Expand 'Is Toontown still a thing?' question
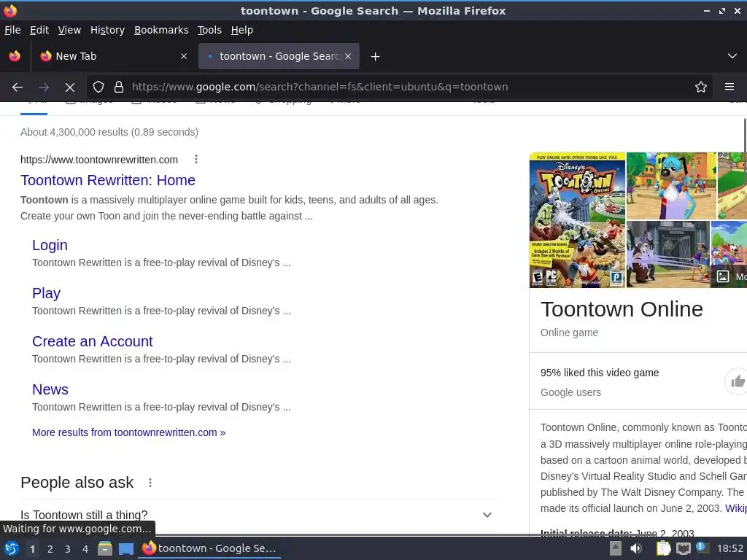747x560 pixels. point(258,515)
